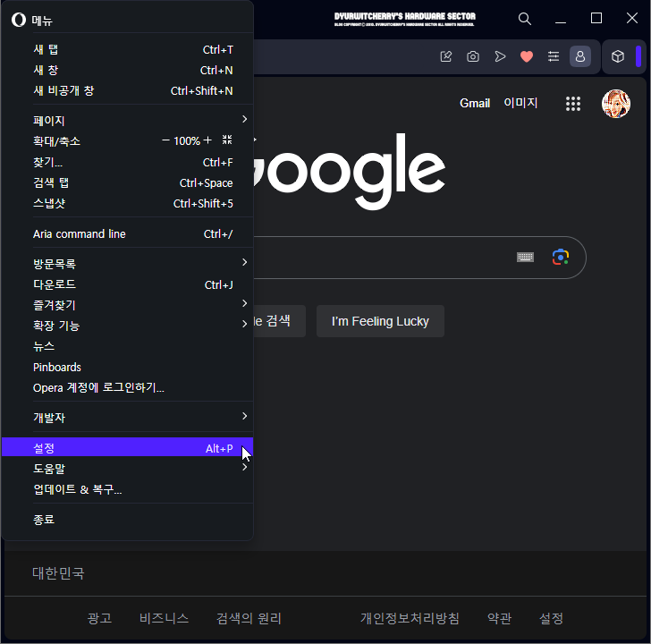Open 다운로드 from the menu

click(x=128, y=284)
